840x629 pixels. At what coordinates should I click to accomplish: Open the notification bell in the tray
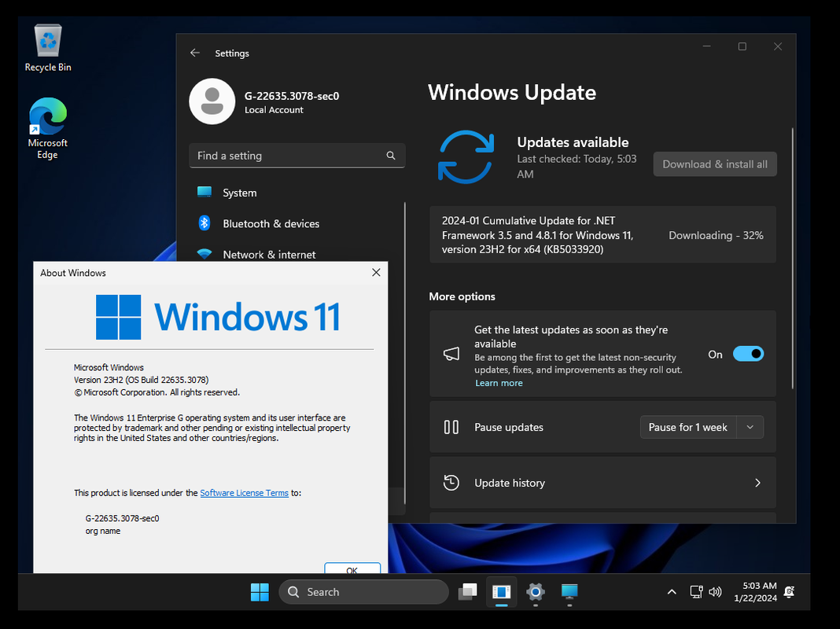pyautogui.click(x=789, y=592)
